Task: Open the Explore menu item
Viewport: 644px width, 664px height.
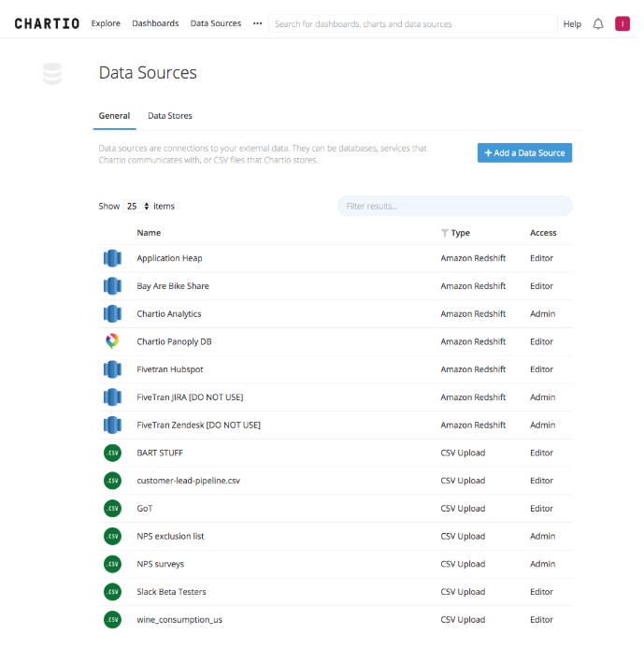Action: 106,23
